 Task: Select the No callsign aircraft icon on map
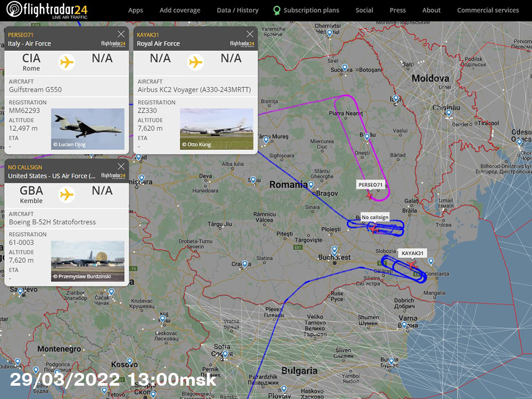(373, 229)
